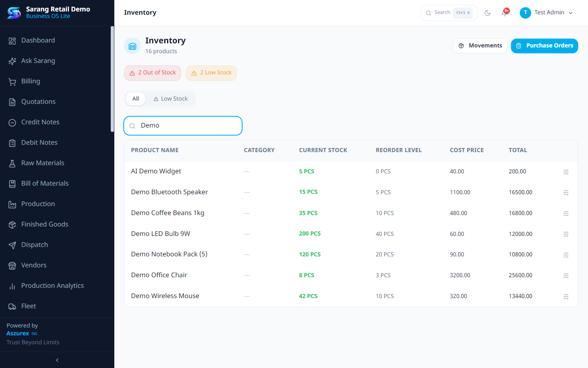The width and height of the screenshot is (588, 368).
Task: Open Purchase Orders
Action: [x=544, y=46]
